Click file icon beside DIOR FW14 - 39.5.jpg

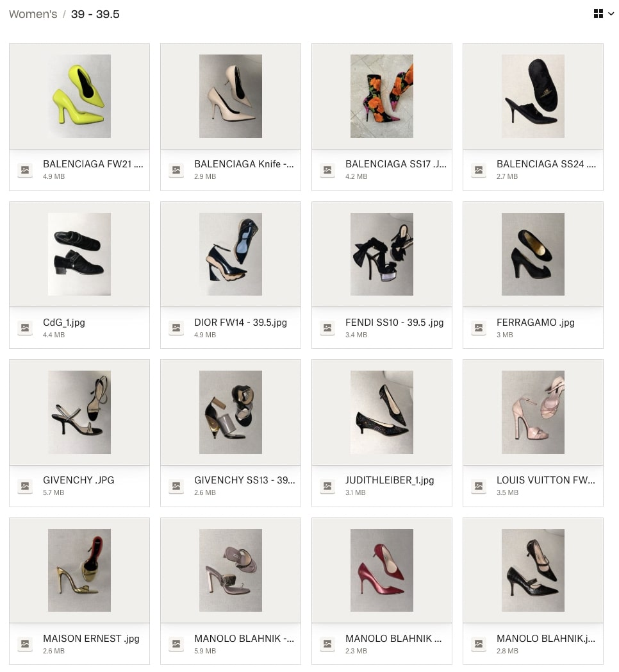pyautogui.click(x=176, y=328)
